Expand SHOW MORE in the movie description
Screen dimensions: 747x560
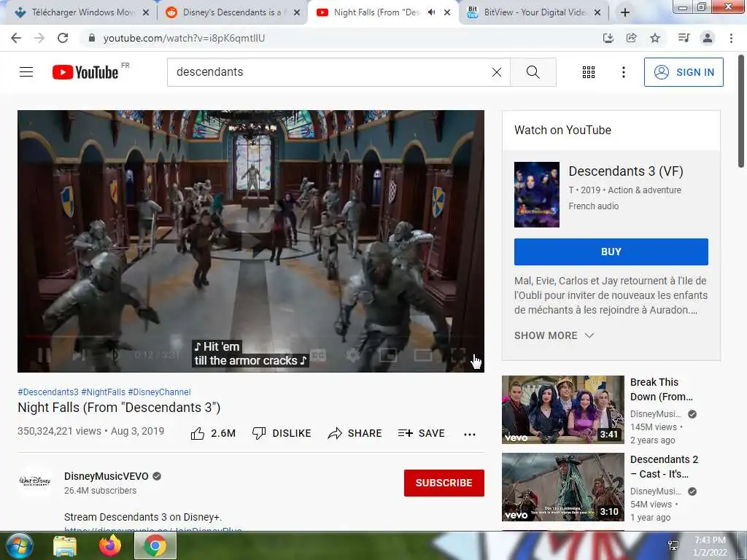click(x=554, y=335)
